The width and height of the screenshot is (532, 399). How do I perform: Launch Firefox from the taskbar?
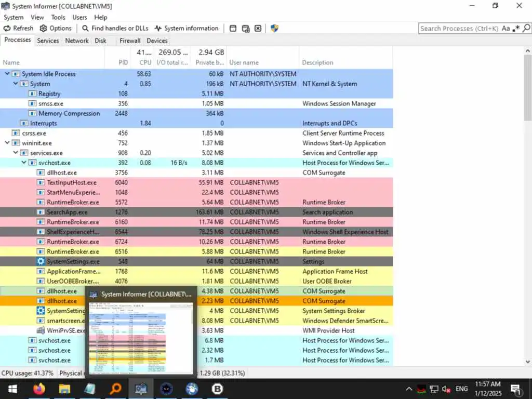pyautogui.click(x=39, y=389)
